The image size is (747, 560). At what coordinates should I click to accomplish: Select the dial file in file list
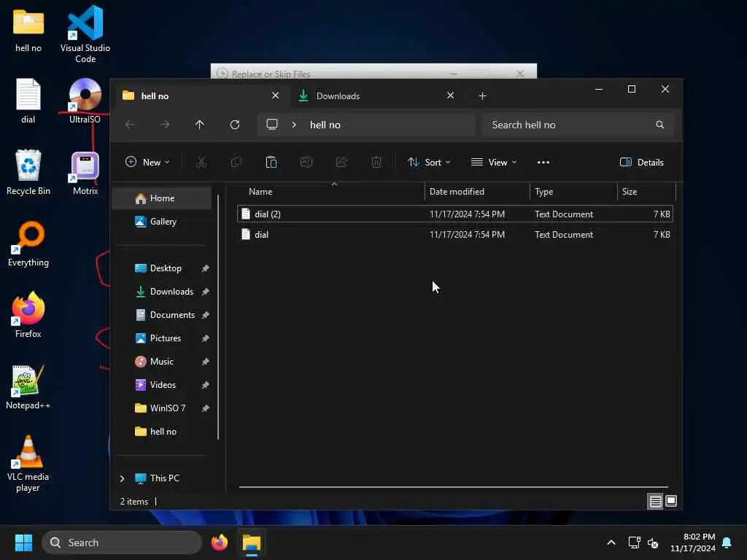455,235
